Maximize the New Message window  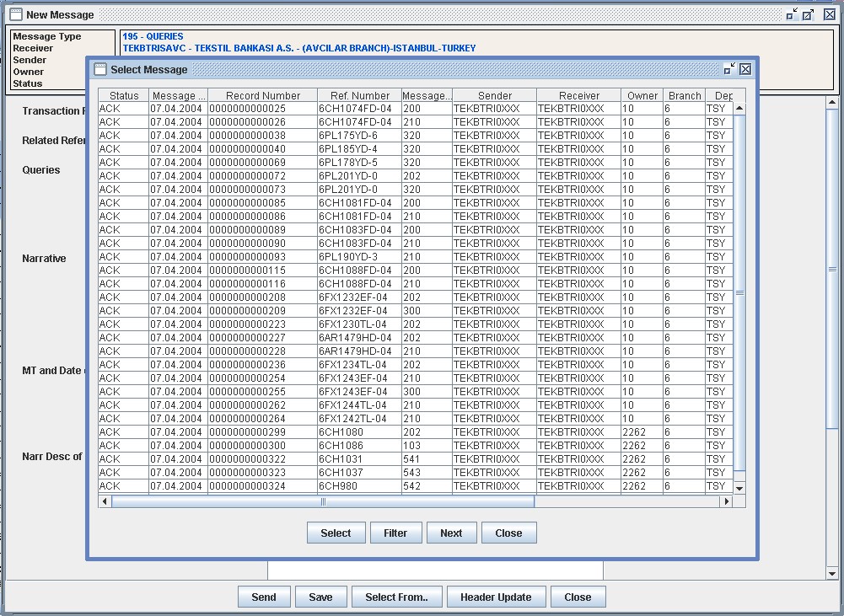tap(808, 14)
